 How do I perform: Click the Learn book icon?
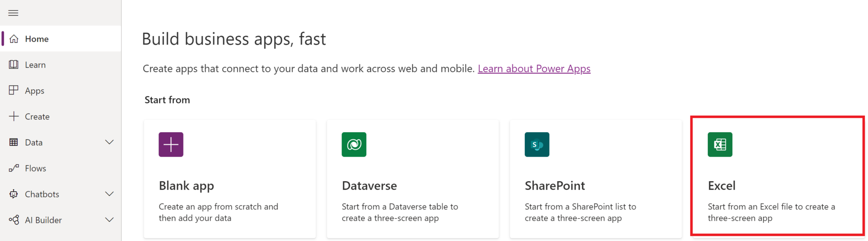14,64
